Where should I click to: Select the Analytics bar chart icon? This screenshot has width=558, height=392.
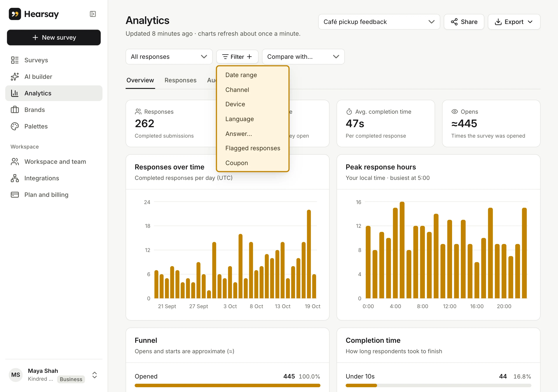pyautogui.click(x=15, y=93)
